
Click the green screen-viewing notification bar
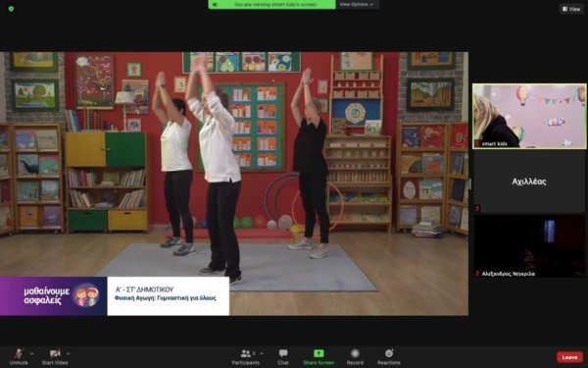pos(271,5)
